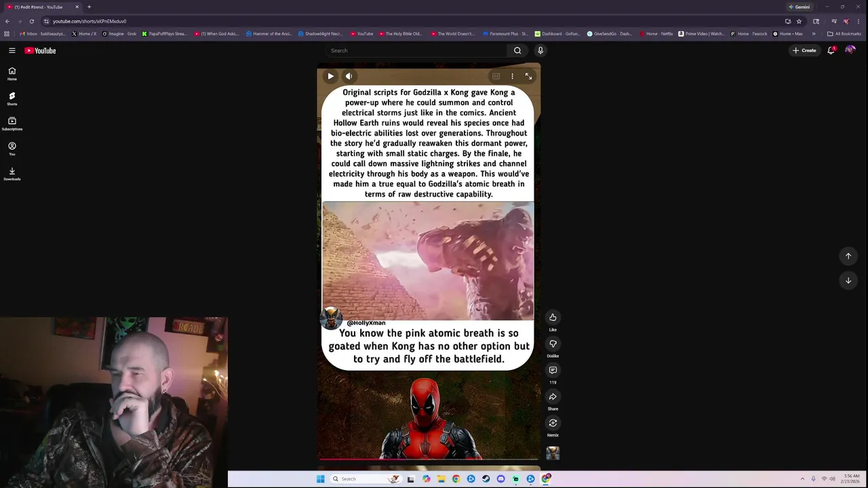Remix this Short
This screenshot has height=488, width=868.
(553, 423)
